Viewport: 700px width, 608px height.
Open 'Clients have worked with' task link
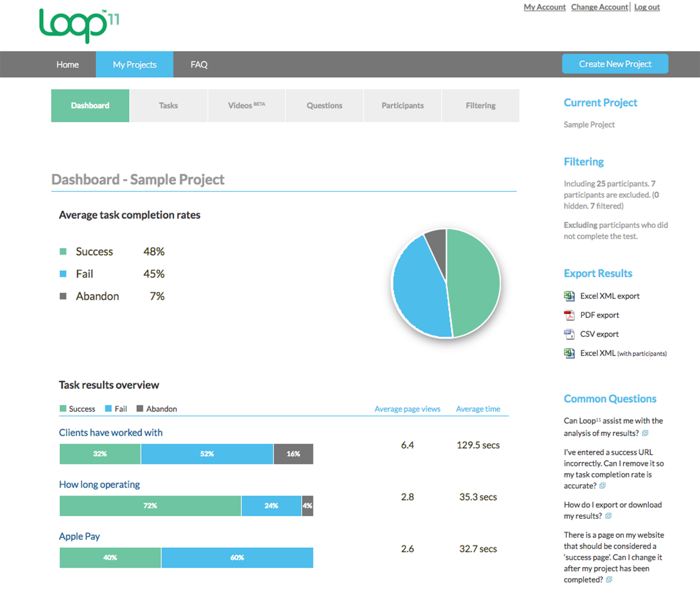click(x=111, y=433)
